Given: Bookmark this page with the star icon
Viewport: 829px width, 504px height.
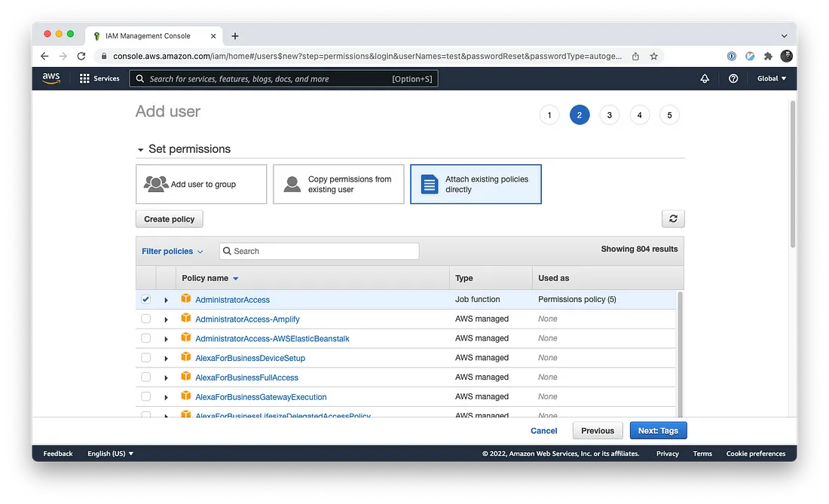Looking at the screenshot, I should coord(654,56).
